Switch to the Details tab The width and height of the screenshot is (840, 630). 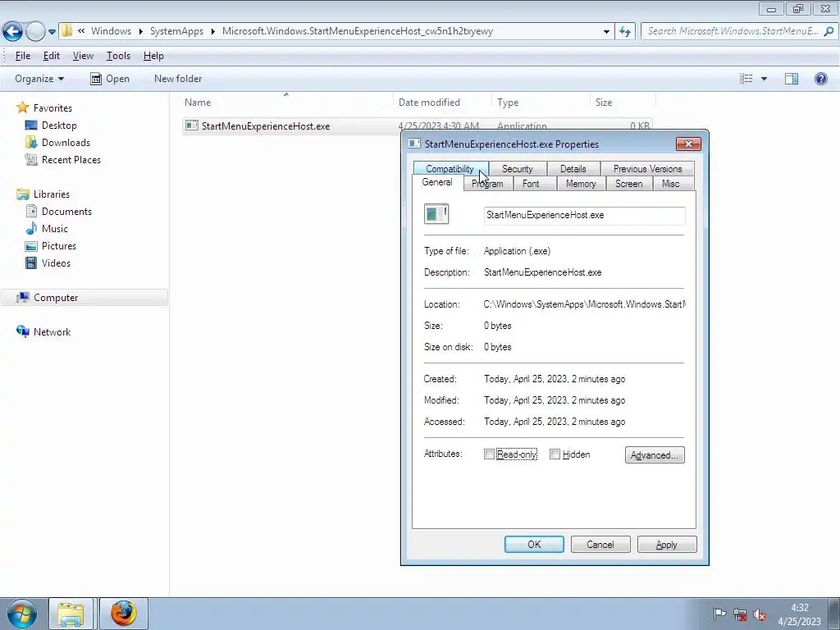[x=573, y=169]
